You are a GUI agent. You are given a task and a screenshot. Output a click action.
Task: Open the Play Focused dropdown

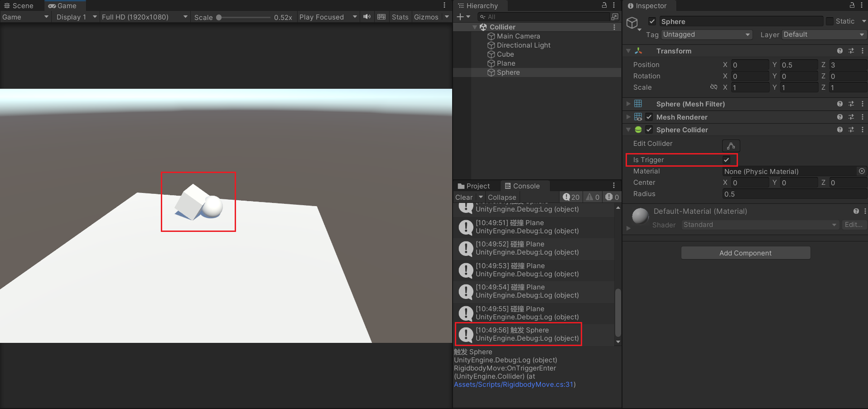[328, 17]
